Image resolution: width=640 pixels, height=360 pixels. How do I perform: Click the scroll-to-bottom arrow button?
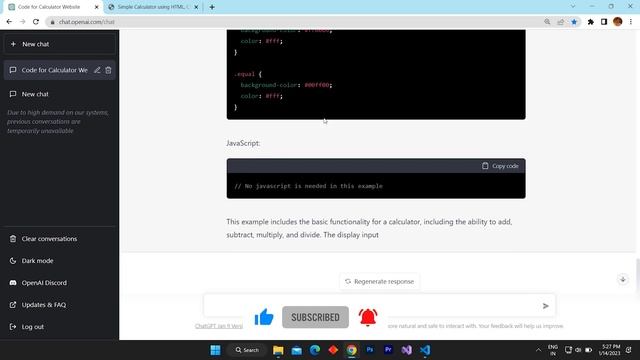623,280
